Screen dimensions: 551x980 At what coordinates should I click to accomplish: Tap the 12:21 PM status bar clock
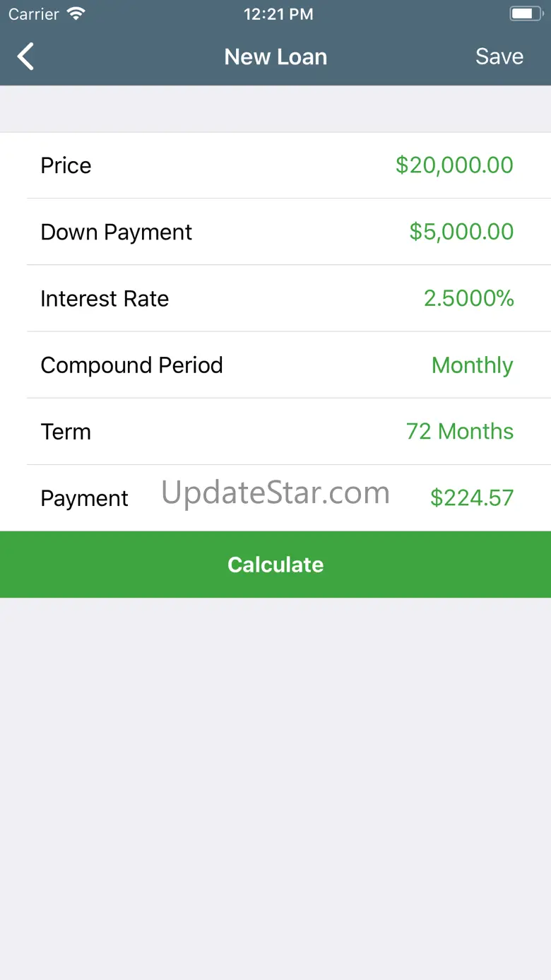tap(278, 14)
